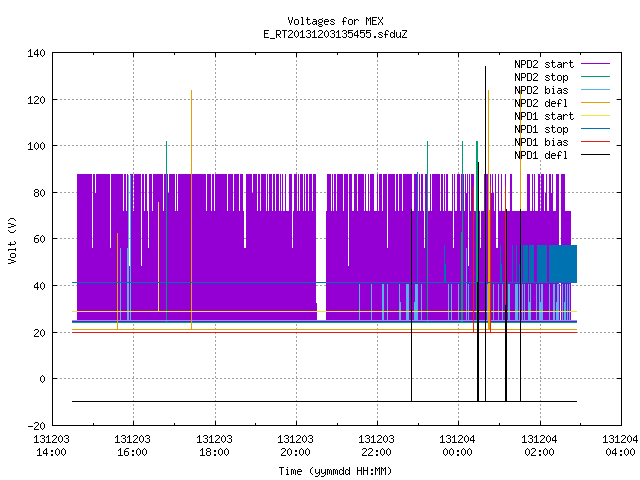Click the yellow NPD1 start legend line
The image size is (640, 480).
[596, 116]
